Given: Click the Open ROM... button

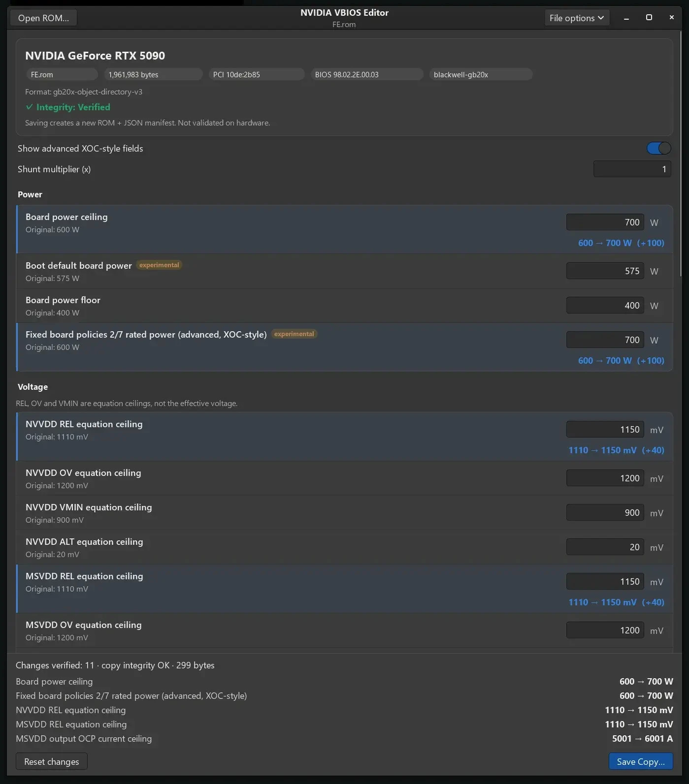Looking at the screenshot, I should point(43,18).
